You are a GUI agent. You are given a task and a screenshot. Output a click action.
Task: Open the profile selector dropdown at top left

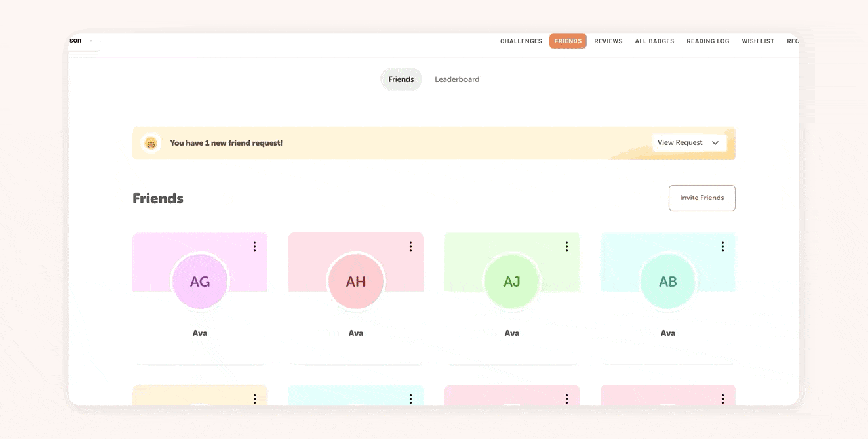pos(84,41)
